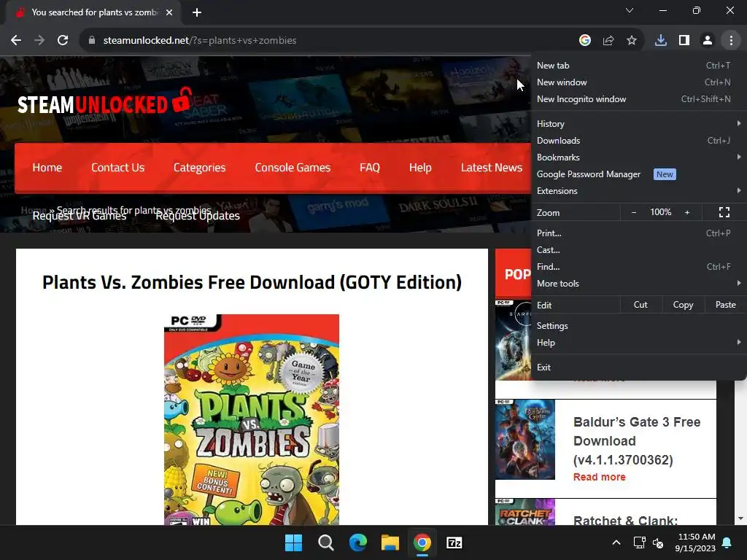Click FAQ nav link
The width and height of the screenshot is (747, 560).
[370, 168]
